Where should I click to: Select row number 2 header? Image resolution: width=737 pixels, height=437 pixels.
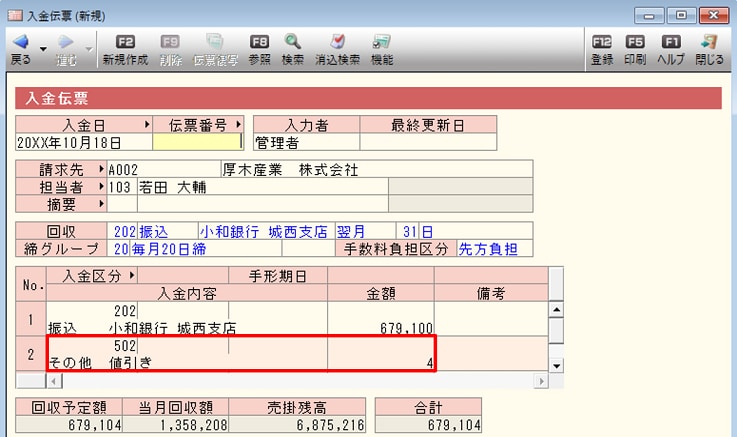31,354
